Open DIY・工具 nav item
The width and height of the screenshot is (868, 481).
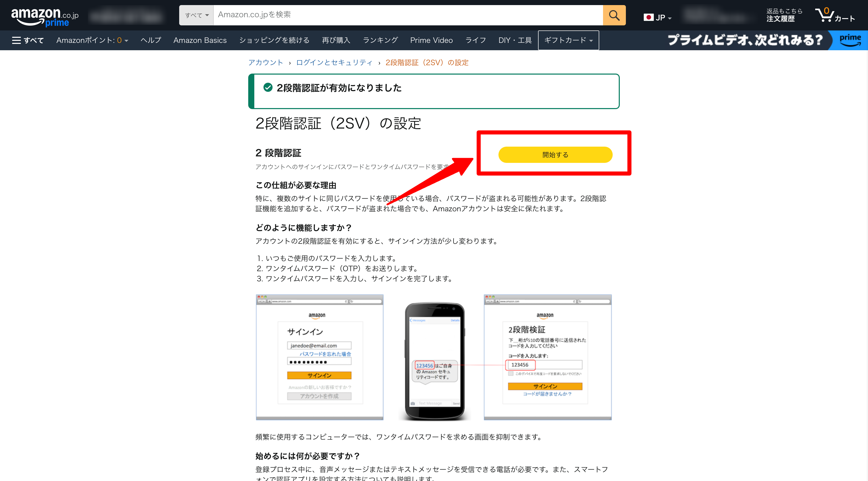pyautogui.click(x=515, y=40)
